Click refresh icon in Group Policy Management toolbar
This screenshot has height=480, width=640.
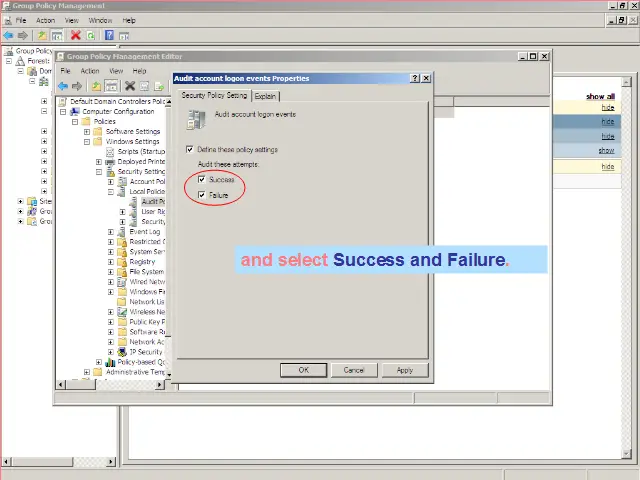coord(91,36)
